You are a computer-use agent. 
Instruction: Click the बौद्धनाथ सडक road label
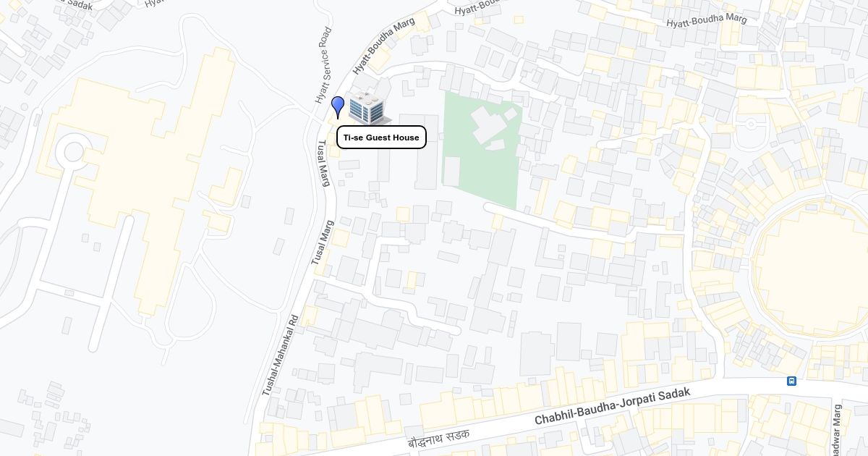[x=438, y=439]
